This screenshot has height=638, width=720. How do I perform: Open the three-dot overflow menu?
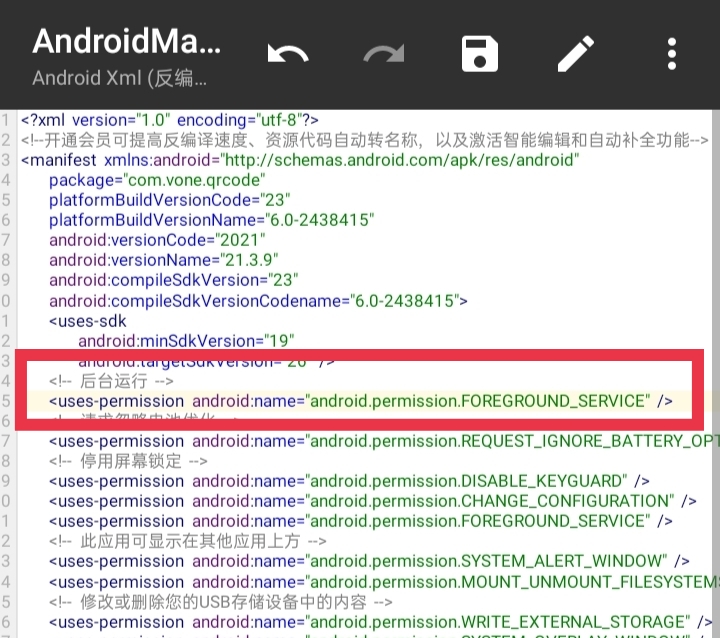click(x=672, y=54)
